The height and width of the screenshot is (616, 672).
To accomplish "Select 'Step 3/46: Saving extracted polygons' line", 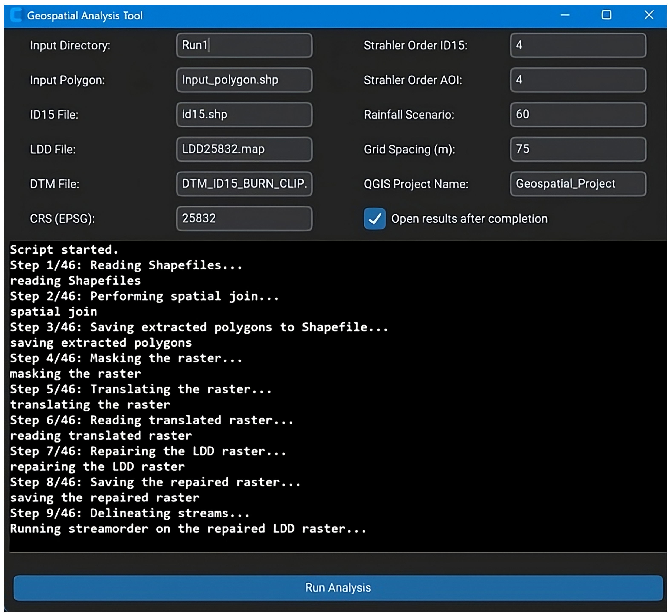I will click(199, 327).
